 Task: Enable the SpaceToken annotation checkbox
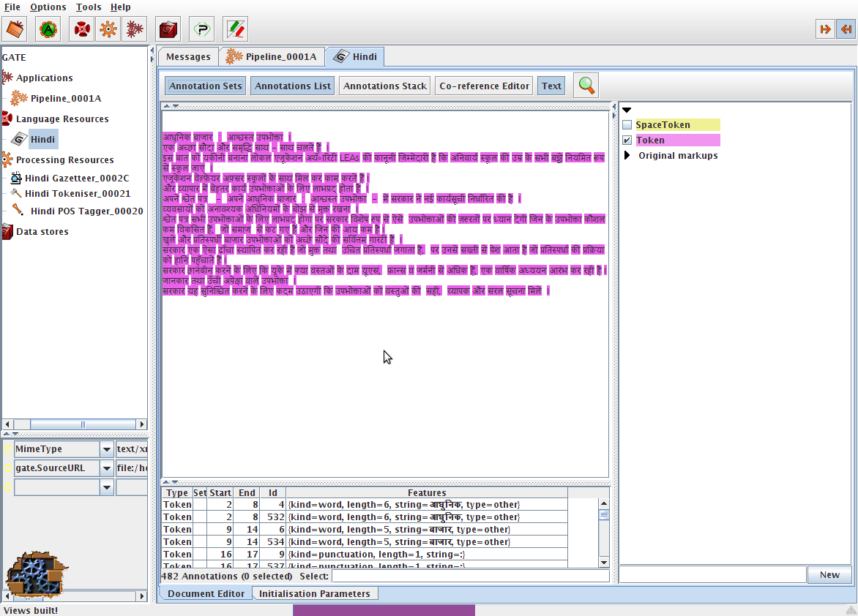[x=627, y=125]
